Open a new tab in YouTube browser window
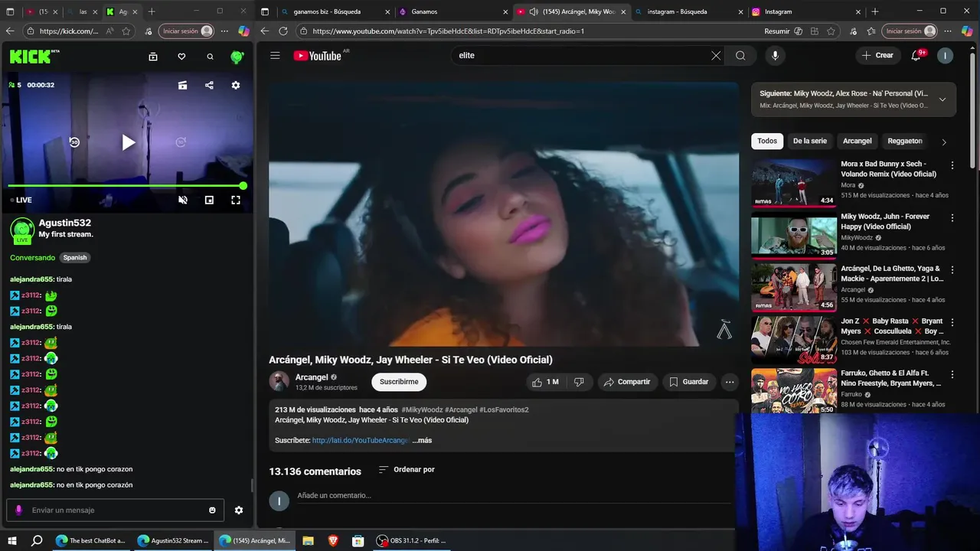This screenshot has height=551, width=980. click(875, 11)
